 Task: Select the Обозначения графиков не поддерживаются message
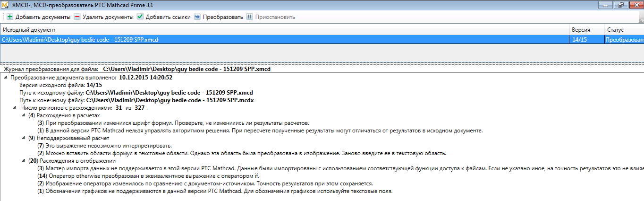(x=215, y=191)
